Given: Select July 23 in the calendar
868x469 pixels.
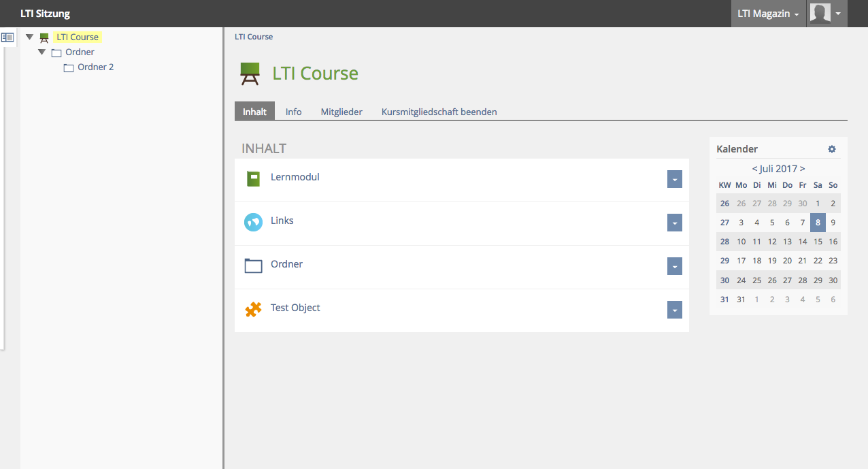Looking at the screenshot, I should 833,261.
